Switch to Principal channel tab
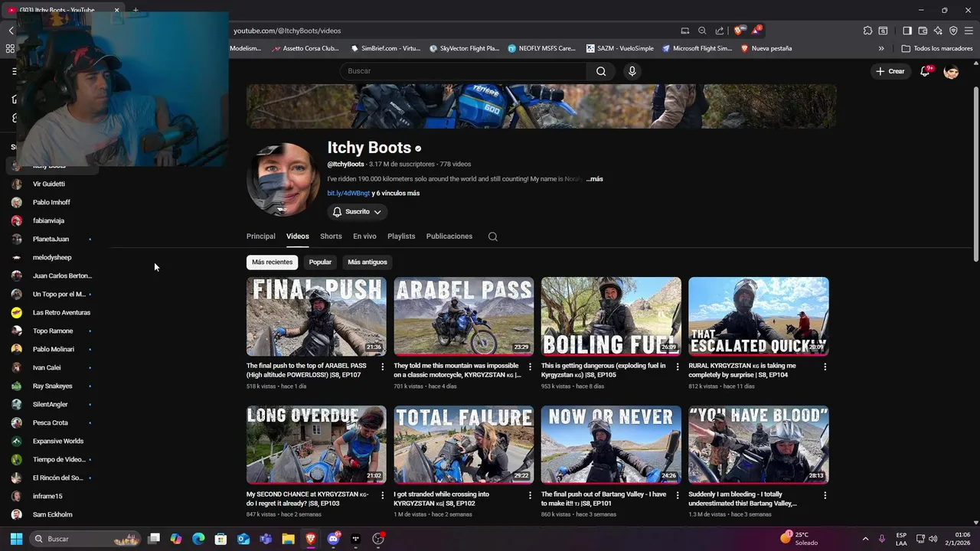This screenshot has height=551, width=980. [x=260, y=236]
